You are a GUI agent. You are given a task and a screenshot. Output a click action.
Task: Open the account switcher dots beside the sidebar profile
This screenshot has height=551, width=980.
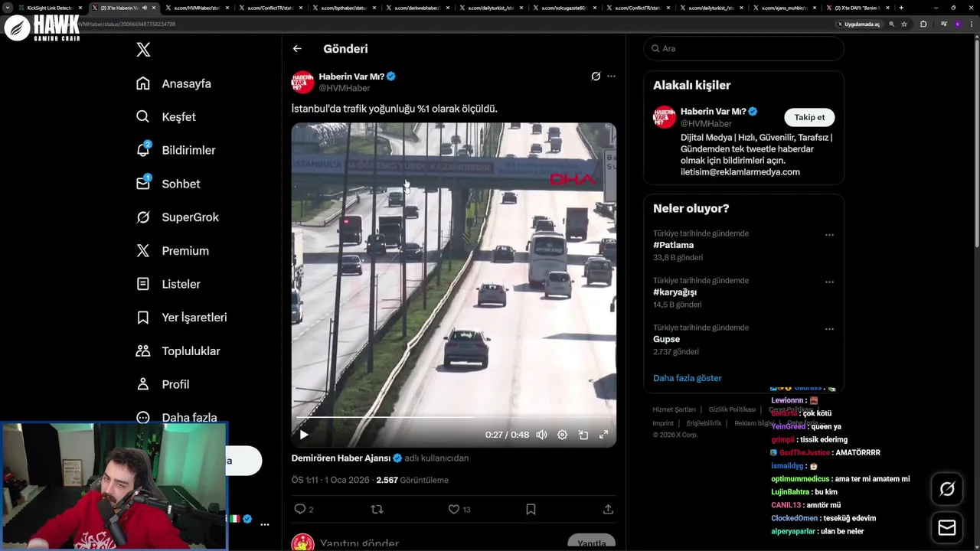265,524
